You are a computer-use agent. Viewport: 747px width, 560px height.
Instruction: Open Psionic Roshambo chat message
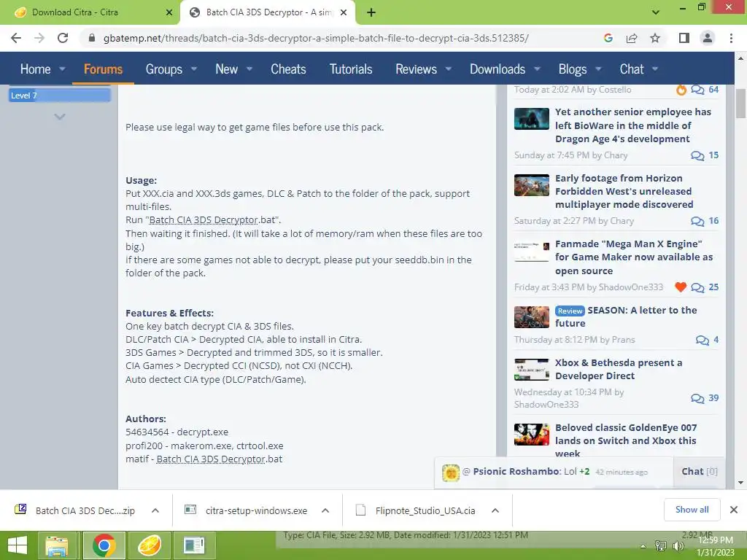(554, 472)
